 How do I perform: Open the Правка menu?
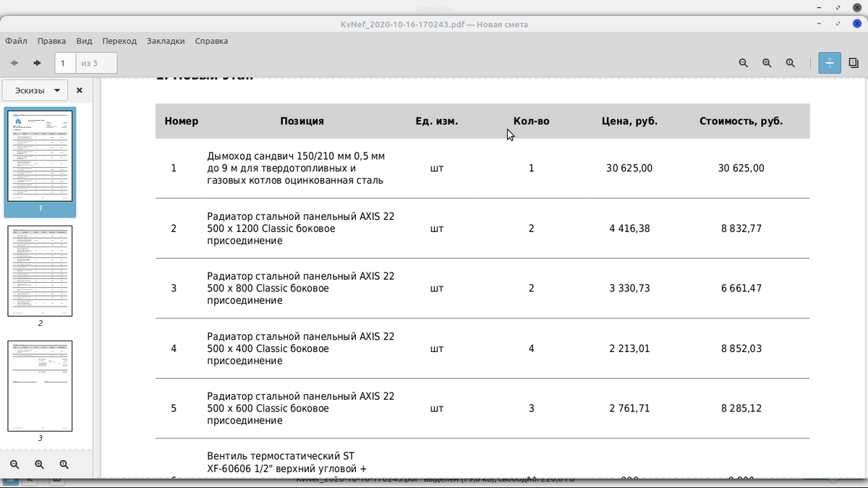click(x=51, y=41)
